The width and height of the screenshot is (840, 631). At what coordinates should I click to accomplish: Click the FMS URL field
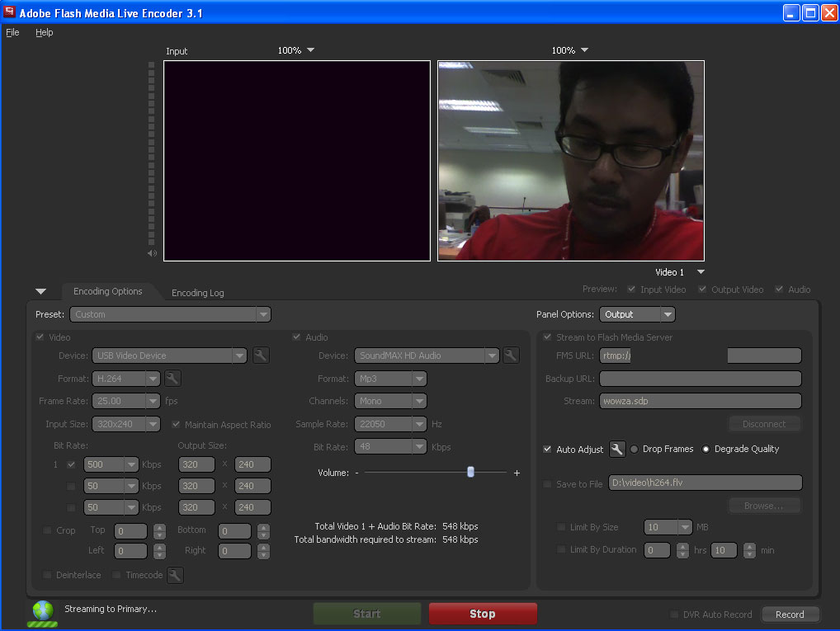[701, 356]
